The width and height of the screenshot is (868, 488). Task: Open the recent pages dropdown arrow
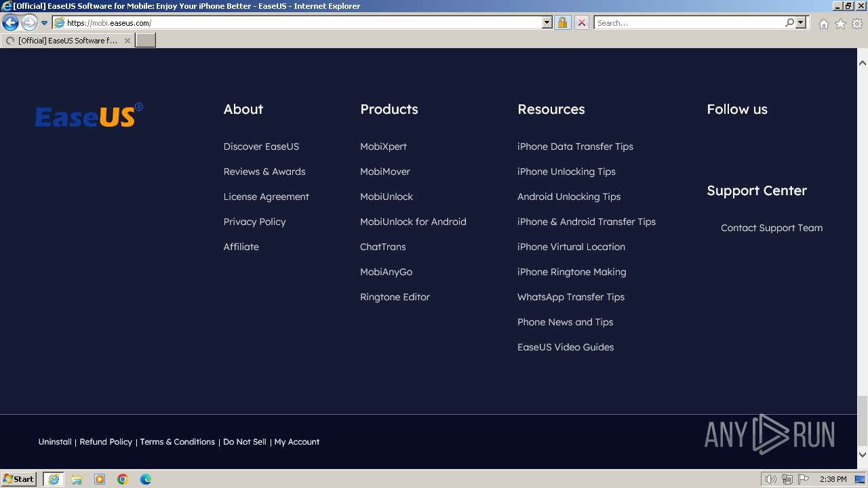tap(44, 23)
